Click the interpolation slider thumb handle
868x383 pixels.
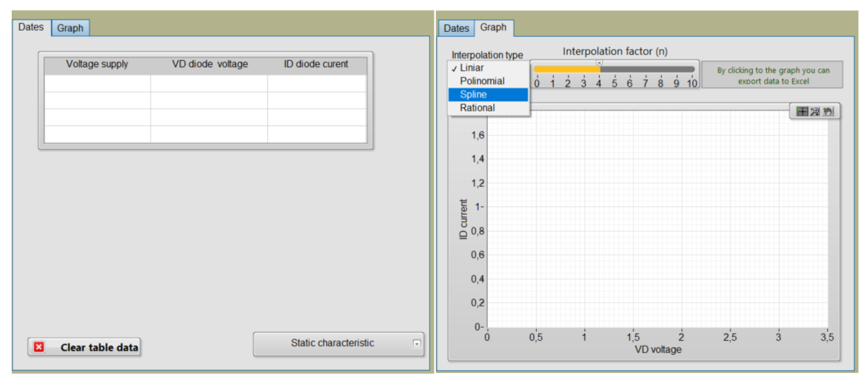pos(599,63)
